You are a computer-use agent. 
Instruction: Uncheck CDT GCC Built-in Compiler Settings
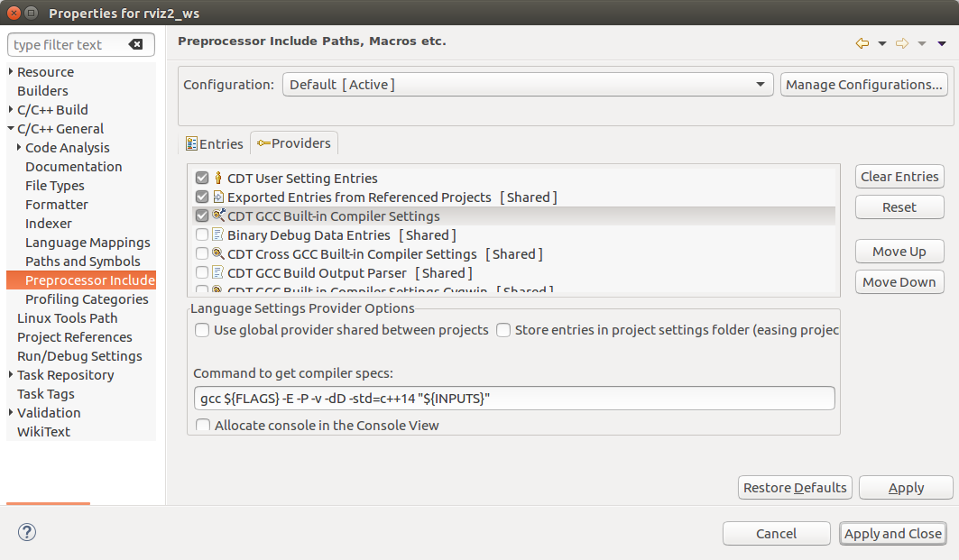202,216
